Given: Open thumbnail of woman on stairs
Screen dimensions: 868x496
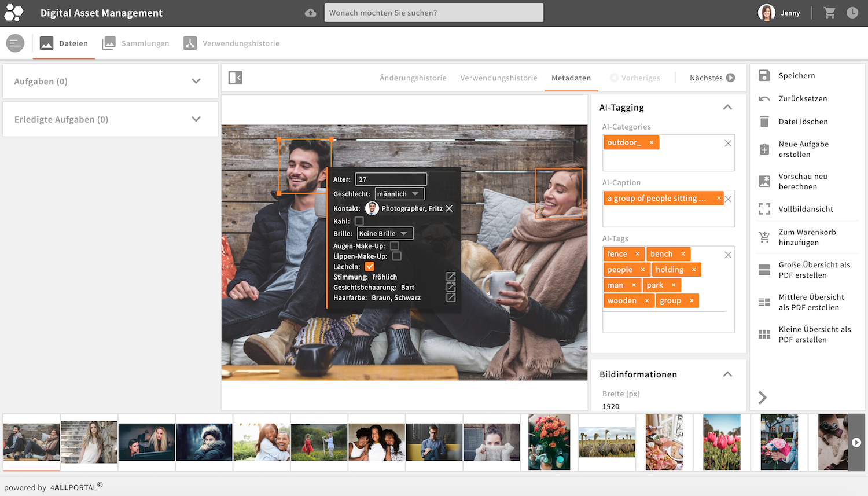Looking at the screenshot, I should tap(89, 442).
